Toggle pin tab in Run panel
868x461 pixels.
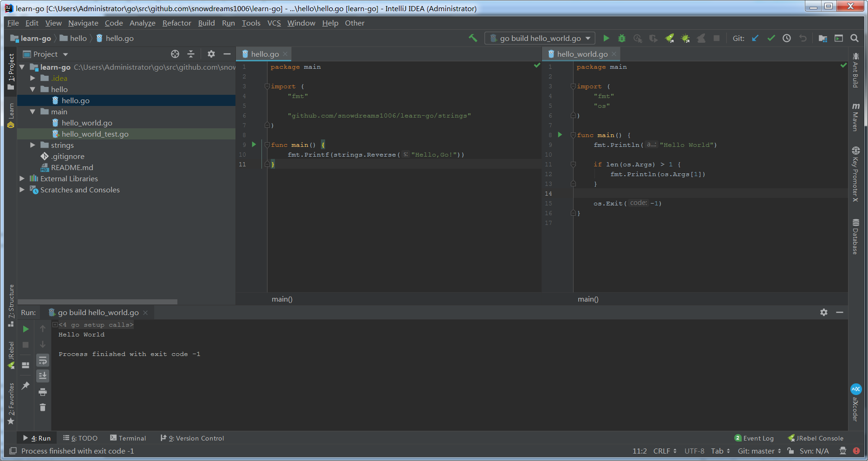coord(26,385)
